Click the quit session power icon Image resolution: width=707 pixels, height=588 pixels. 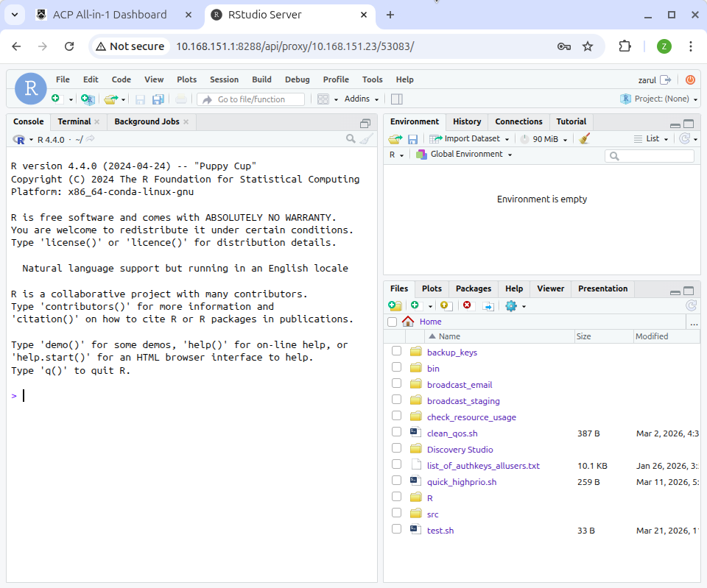click(x=690, y=79)
